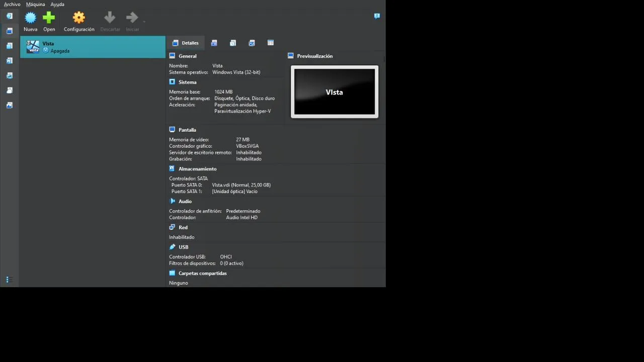Click the 'VBoxSVGA' graphics controller value

coord(248,146)
